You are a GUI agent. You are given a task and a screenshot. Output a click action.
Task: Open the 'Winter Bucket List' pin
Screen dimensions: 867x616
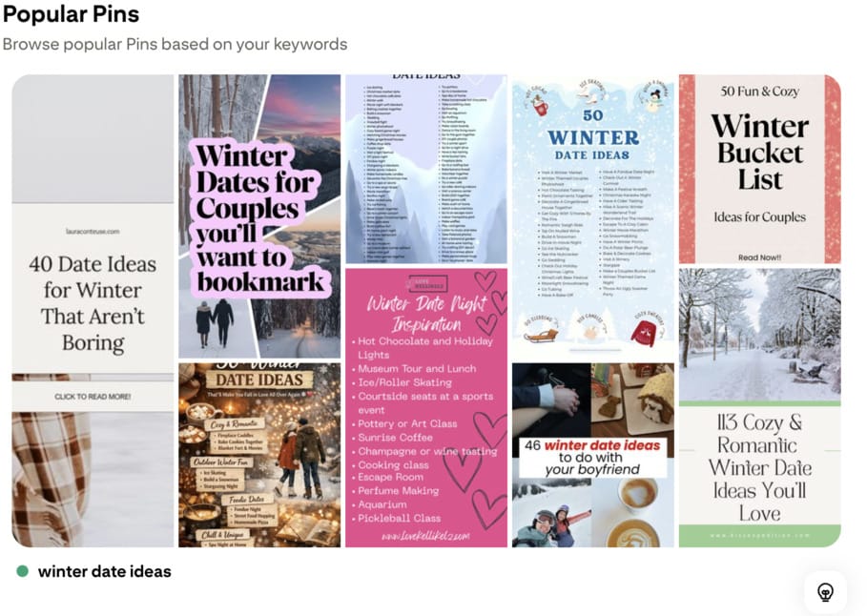tap(760, 169)
